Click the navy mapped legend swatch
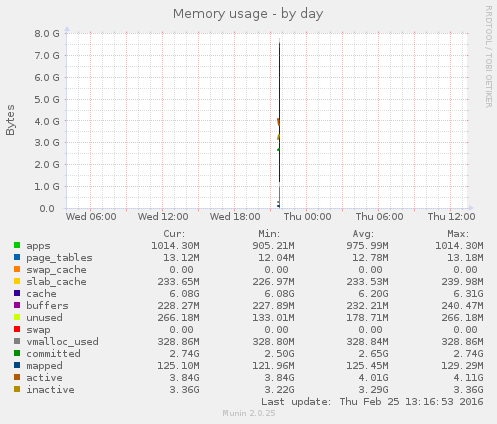 point(17,365)
